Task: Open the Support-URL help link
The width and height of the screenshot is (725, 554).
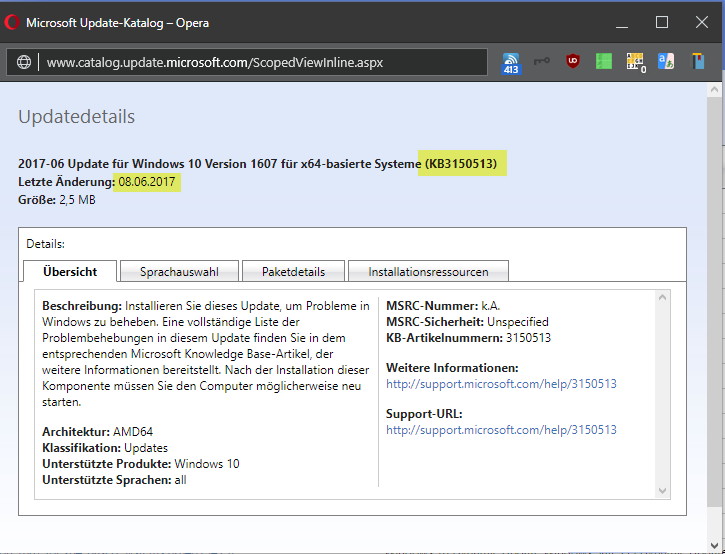Action: pos(501,430)
